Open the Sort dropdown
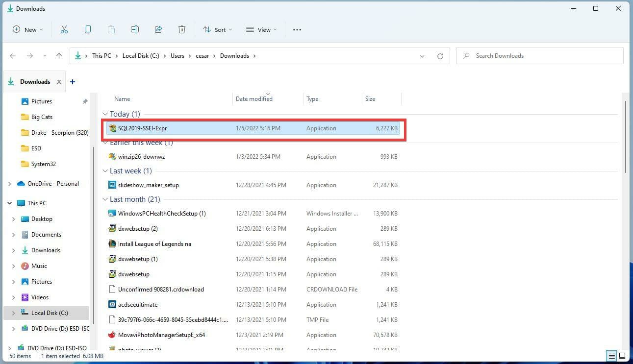Screen dimensions: 633x364 click(x=217, y=29)
